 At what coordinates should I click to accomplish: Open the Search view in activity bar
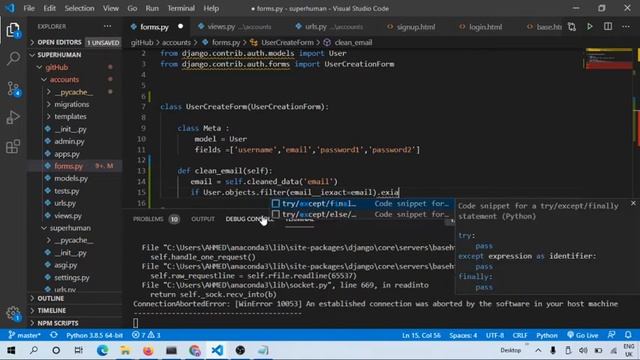(13, 59)
